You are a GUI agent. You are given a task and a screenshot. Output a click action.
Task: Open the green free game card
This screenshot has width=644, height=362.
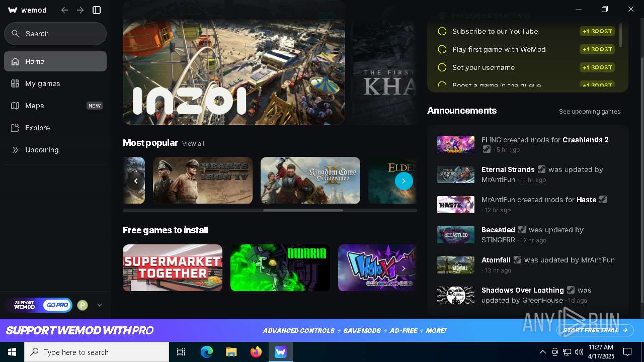280,268
